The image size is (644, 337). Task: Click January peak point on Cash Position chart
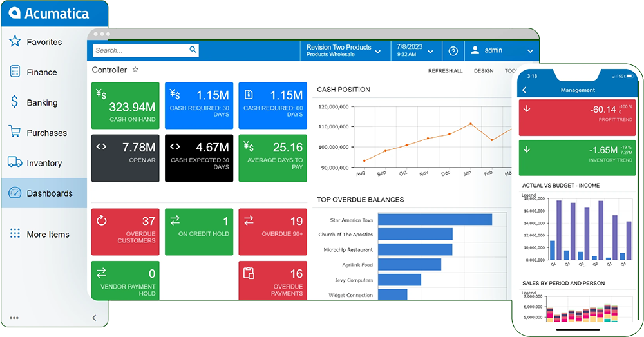point(471,124)
